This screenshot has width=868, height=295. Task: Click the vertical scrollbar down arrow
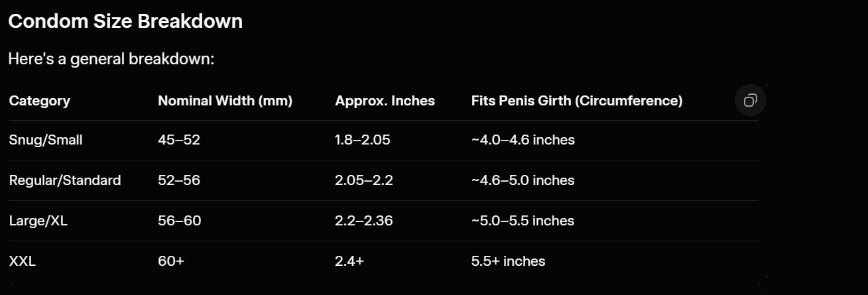click(x=767, y=276)
